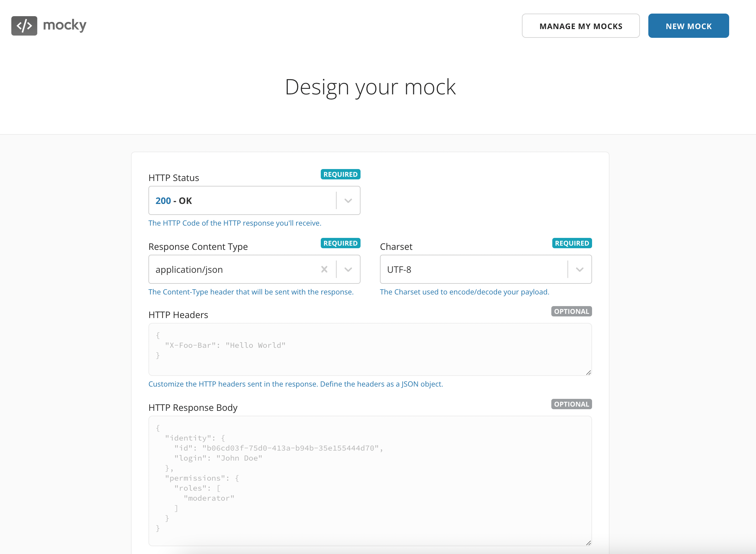Click the Response Content Type label
Image resolution: width=756 pixels, height=554 pixels.
pyautogui.click(x=198, y=247)
